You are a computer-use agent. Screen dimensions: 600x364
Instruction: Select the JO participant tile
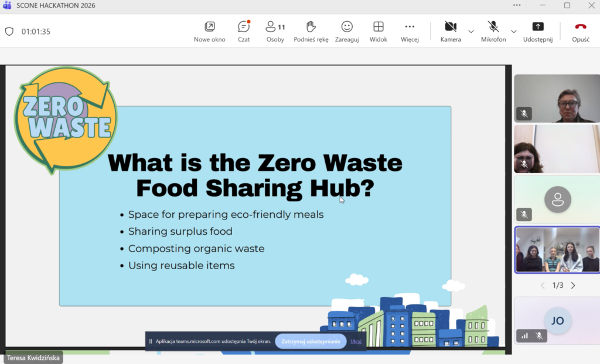point(557,321)
